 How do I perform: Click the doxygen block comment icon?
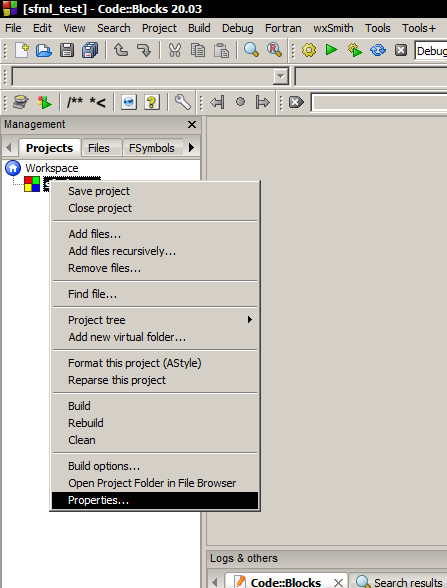[75, 102]
